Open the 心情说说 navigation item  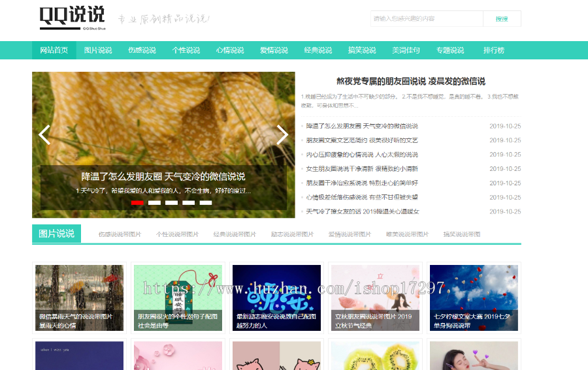pos(230,50)
